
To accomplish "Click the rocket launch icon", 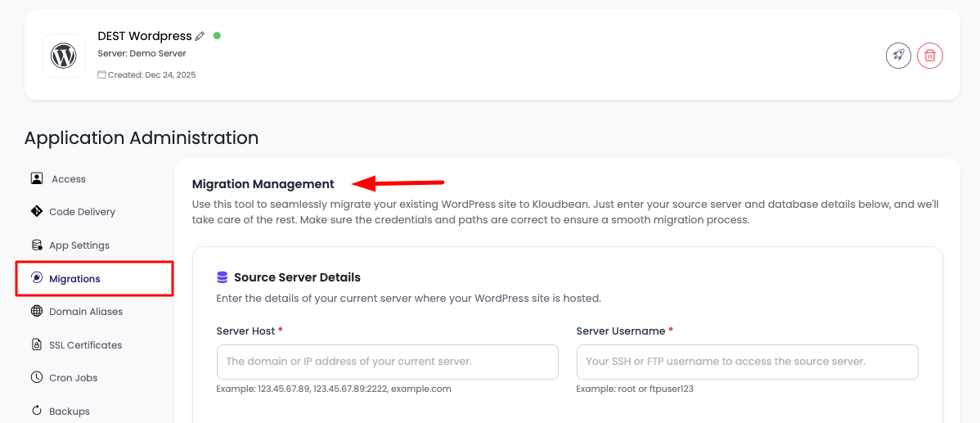I will point(898,56).
